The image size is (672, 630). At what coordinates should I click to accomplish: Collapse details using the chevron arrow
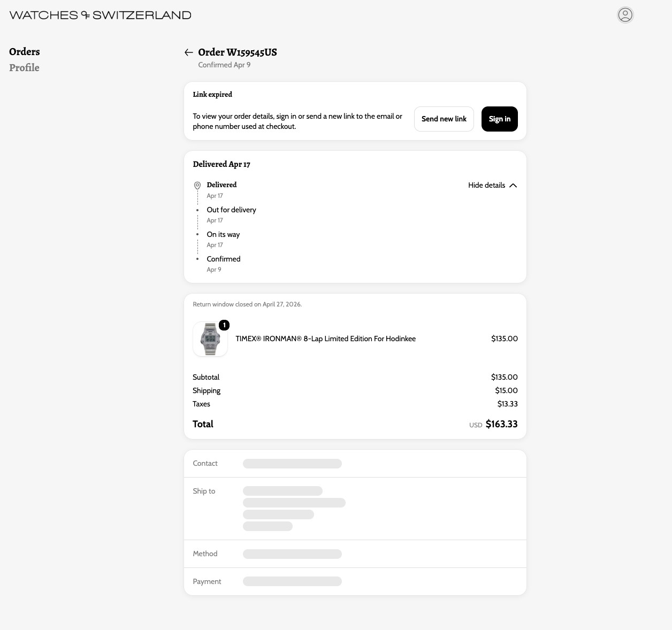[513, 186]
